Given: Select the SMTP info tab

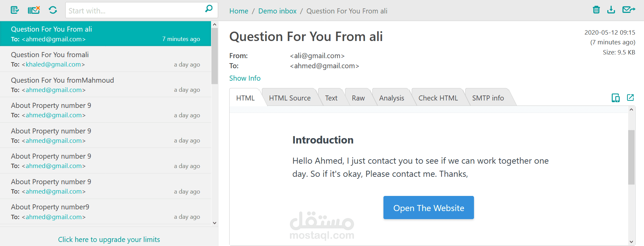Looking at the screenshot, I should 488,98.
